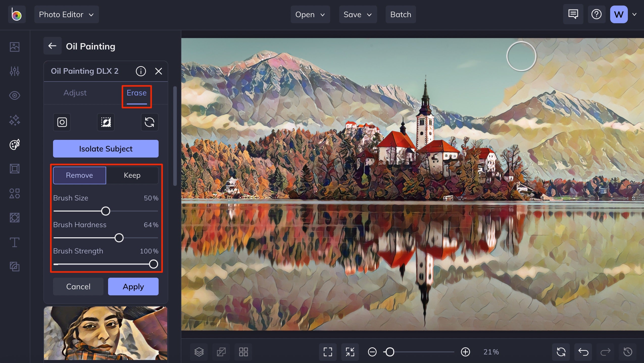Image resolution: width=644 pixels, height=363 pixels.
Task: Click the reset erase mask icon
Action: pos(150,122)
